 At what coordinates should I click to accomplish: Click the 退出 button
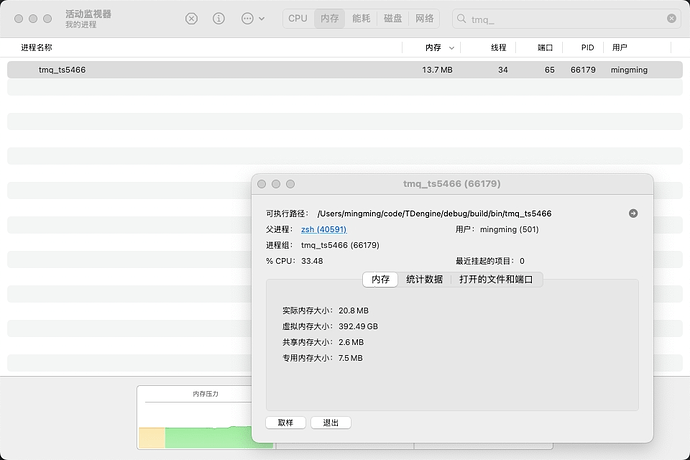click(330, 423)
